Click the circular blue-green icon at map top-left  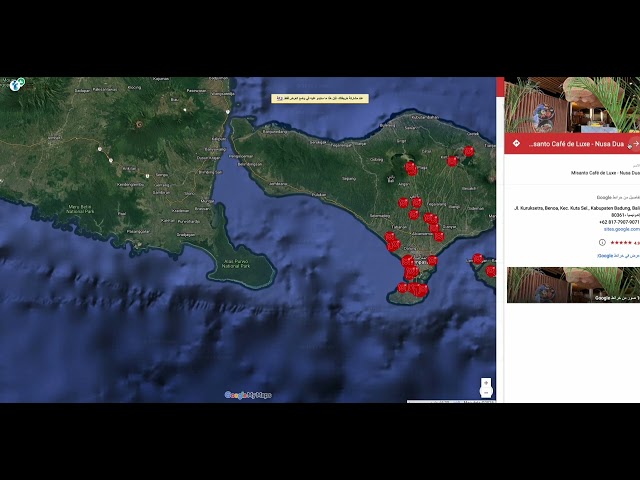coord(16,84)
